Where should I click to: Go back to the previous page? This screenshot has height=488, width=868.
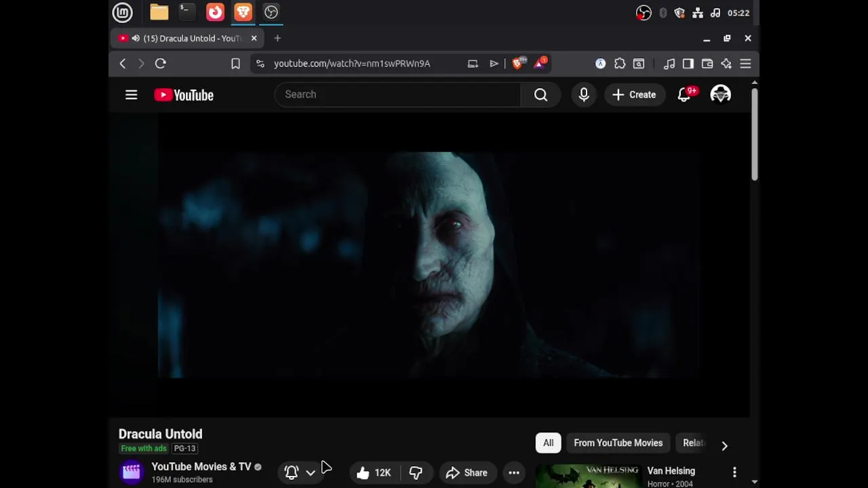coord(123,64)
